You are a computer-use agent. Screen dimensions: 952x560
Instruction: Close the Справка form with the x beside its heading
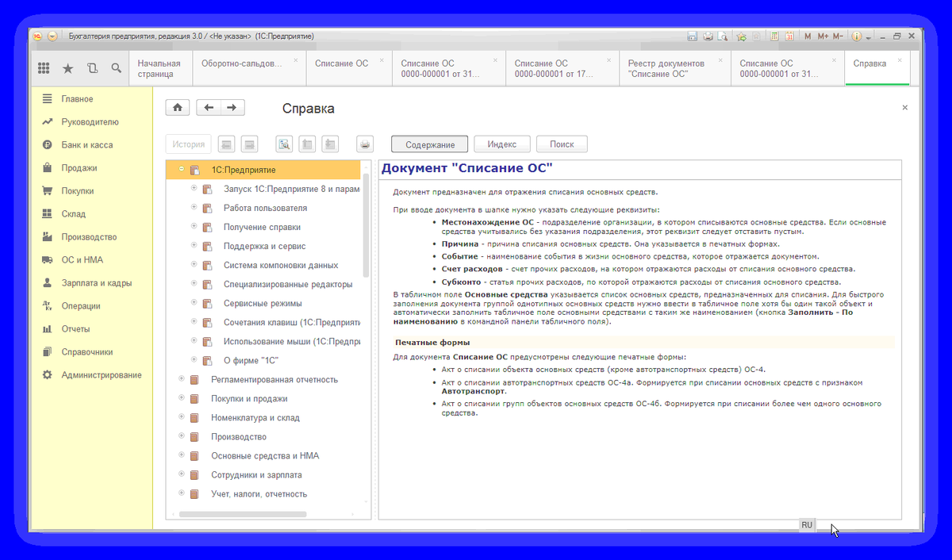click(905, 107)
